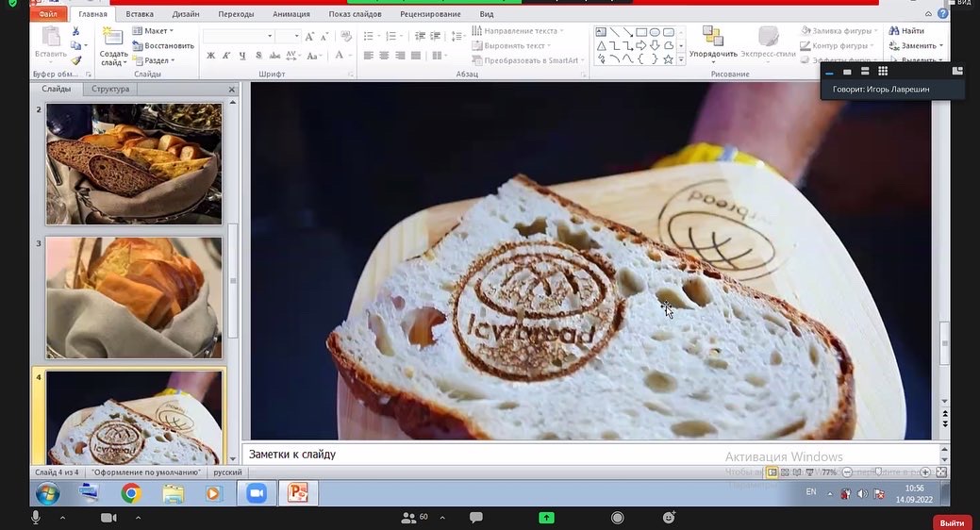This screenshot has width=980, height=530.
Task: Switch to the Структура outline pane tab
Action: pyautogui.click(x=110, y=89)
